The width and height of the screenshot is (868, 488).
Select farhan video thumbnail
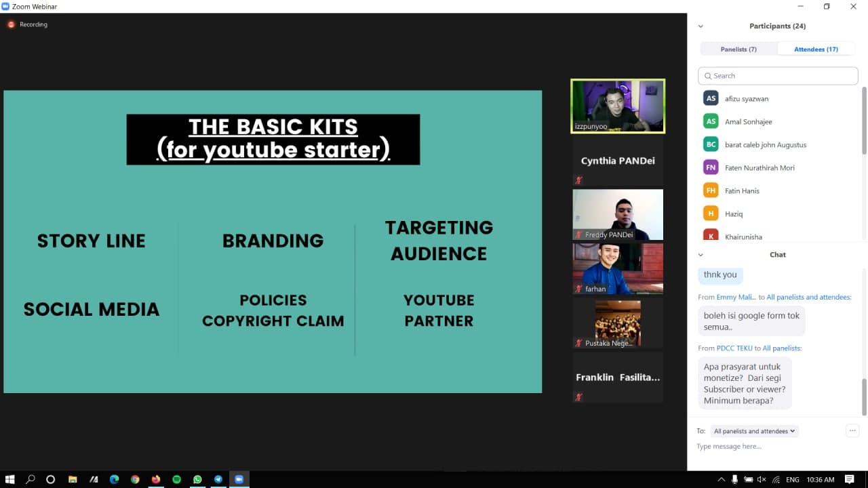(618, 268)
